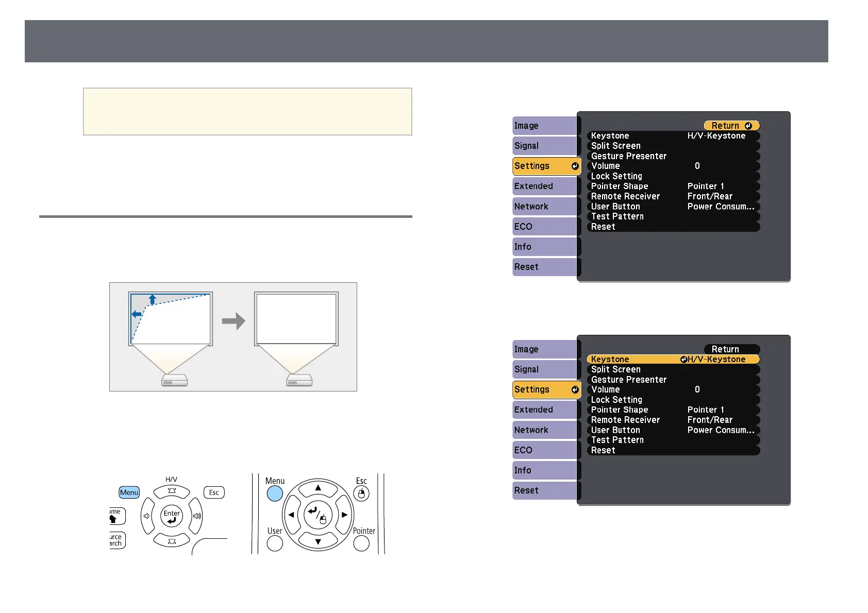Screen dimensions: 868x613
Task: Click the volume up button on control panel
Action: coord(196,516)
